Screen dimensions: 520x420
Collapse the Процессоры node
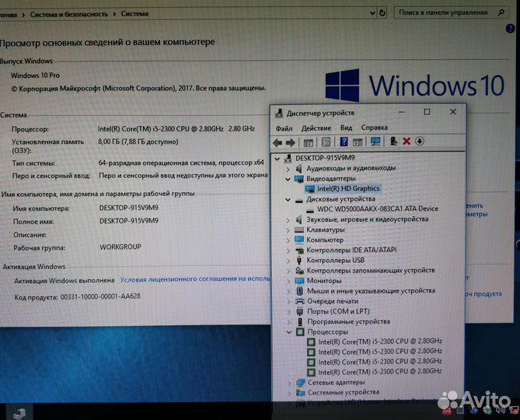[x=289, y=332]
